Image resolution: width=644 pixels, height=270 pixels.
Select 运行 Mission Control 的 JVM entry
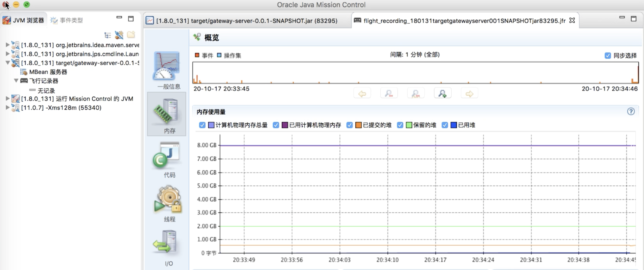tap(77, 99)
